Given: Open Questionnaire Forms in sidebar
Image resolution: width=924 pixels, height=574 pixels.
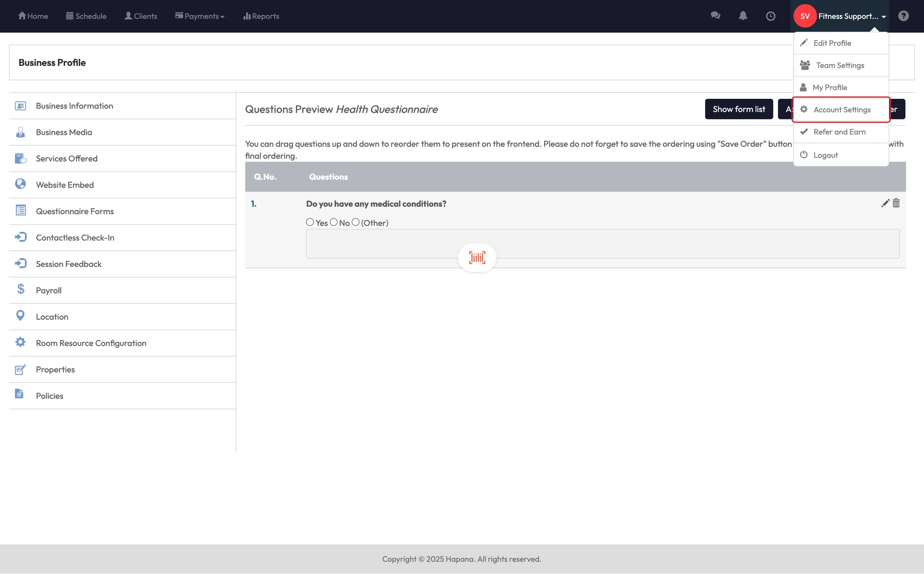Looking at the screenshot, I should pyautogui.click(x=75, y=211).
